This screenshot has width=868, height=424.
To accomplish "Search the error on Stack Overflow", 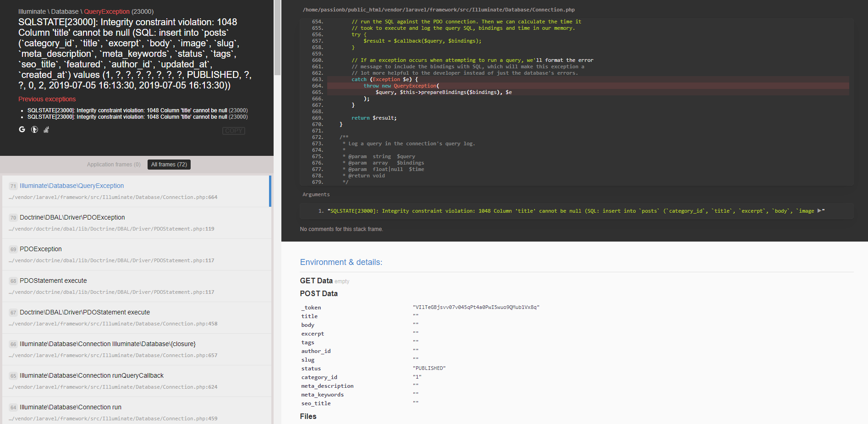I will click(x=46, y=130).
